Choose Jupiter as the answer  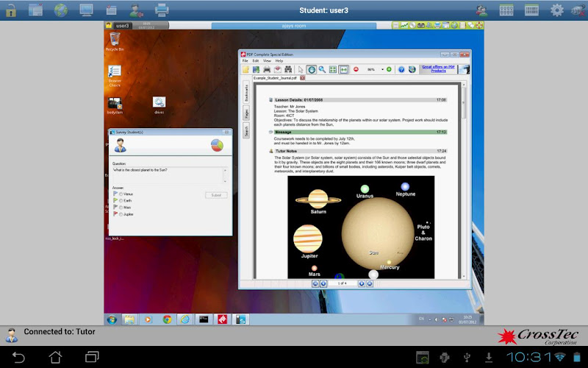[x=121, y=214]
